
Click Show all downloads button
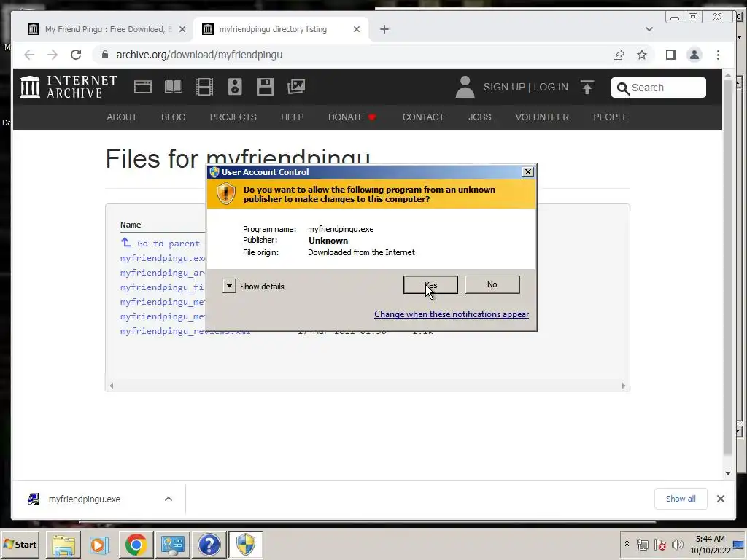coord(681,499)
